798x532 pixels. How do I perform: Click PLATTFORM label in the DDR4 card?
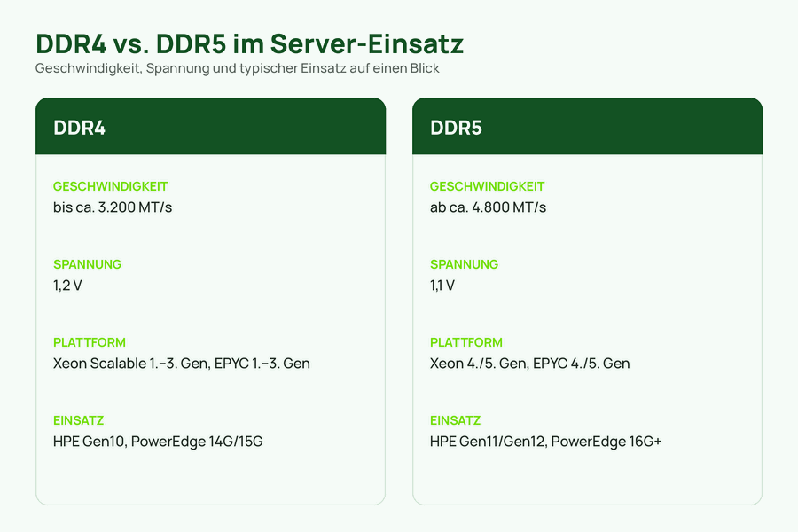(x=90, y=342)
